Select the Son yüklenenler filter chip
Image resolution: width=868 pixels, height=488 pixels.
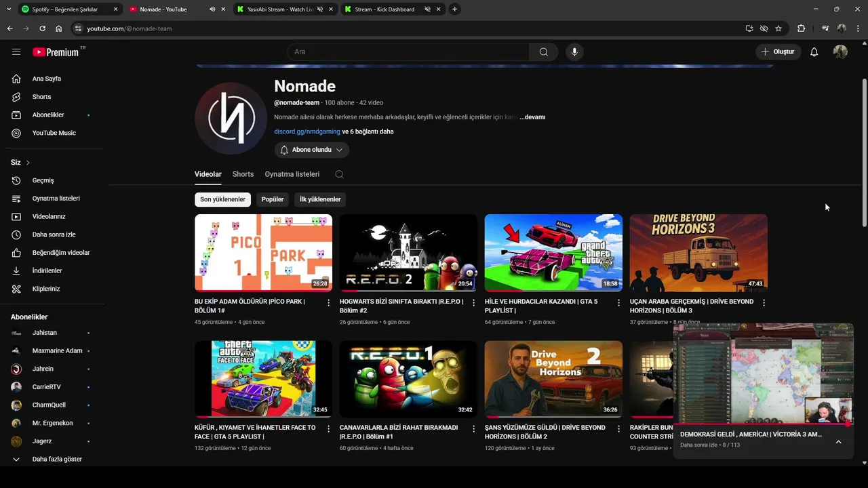[222, 199]
